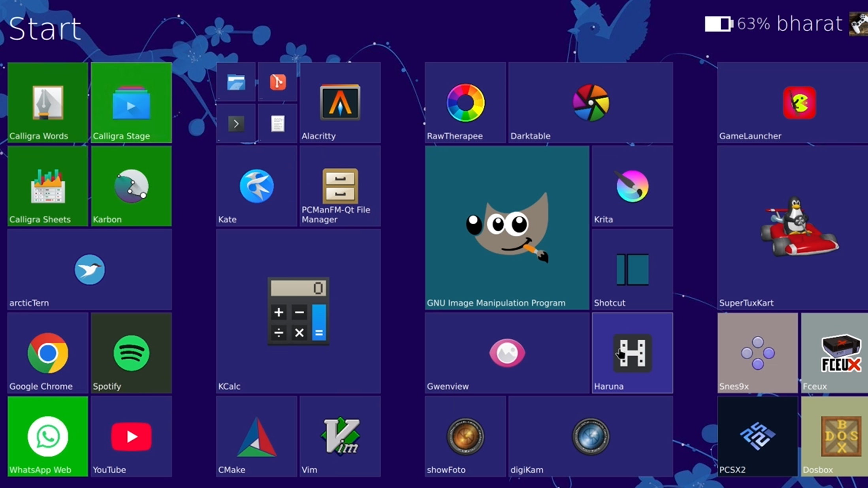Open Darktable photo editor

(x=590, y=103)
